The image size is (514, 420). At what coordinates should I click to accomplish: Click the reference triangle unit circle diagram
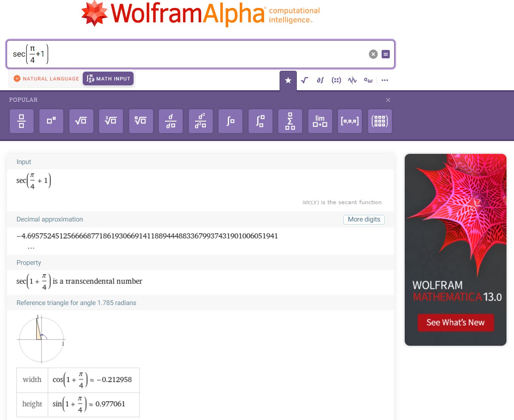click(41, 340)
